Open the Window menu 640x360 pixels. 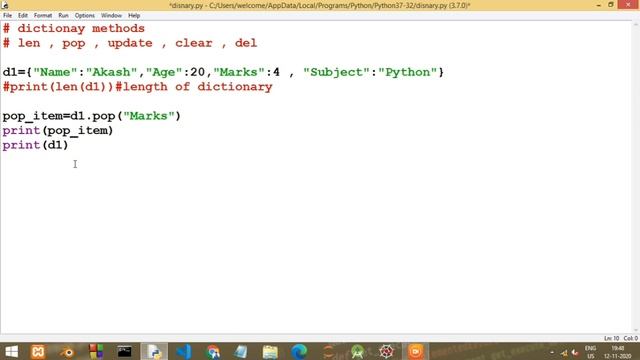pyautogui.click(x=111, y=16)
